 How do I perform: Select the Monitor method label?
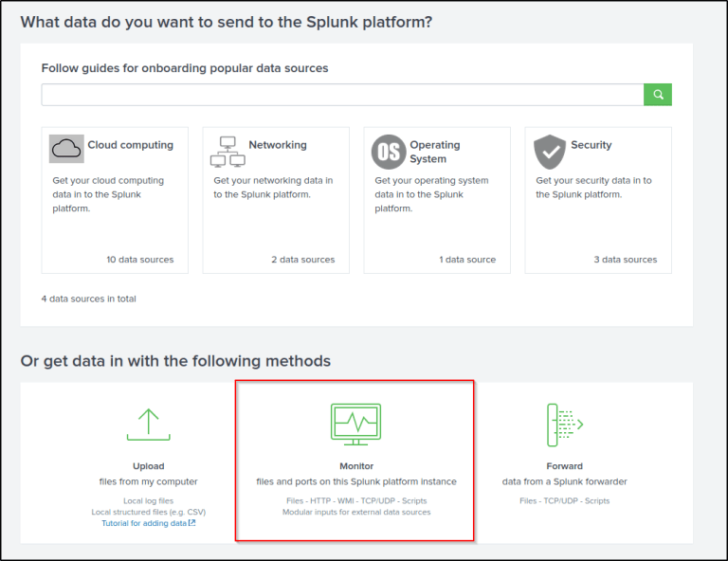356,466
